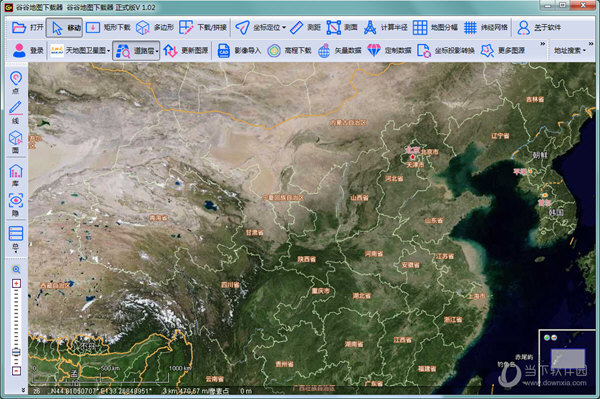
Task: Click the 上海市 label on map
Action: (x=476, y=296)
